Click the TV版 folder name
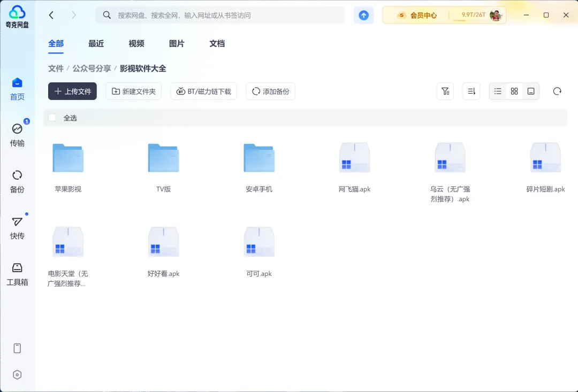The image size is (578, 392). pyautogui.click(x=164, y=189)
